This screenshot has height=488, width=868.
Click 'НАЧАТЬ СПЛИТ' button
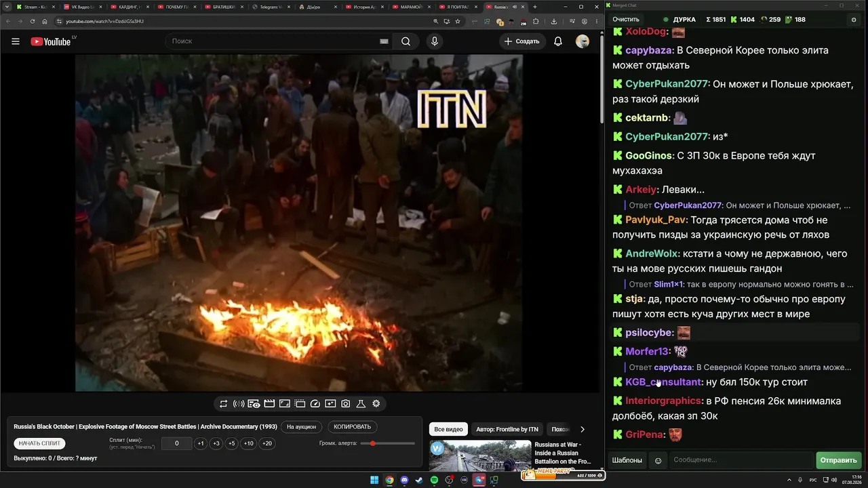pyautogui.click(x=40, y=443)
